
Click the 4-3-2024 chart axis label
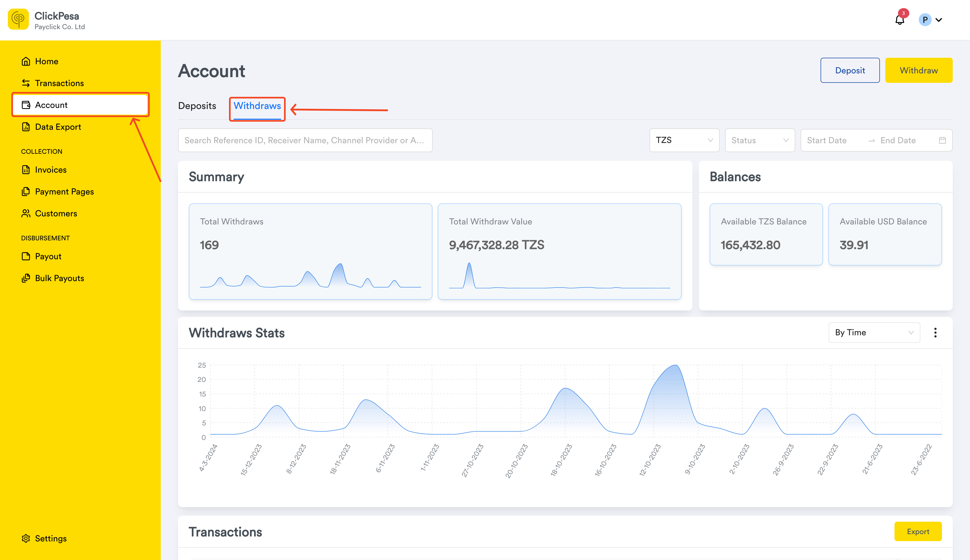coord(208,458)
